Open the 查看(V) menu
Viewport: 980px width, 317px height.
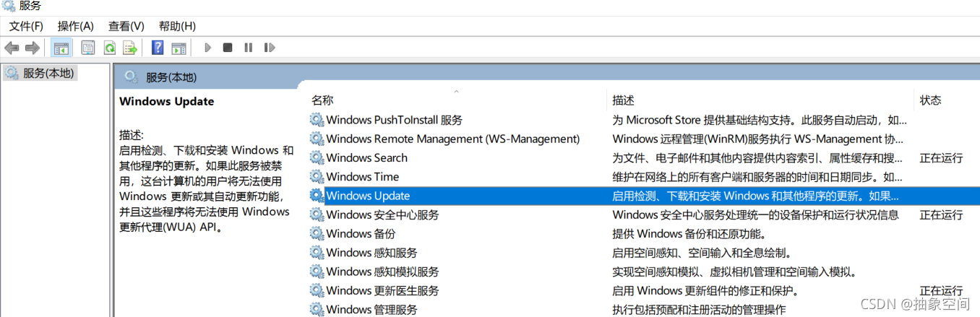pyautogui.click(x=126, y=26)
